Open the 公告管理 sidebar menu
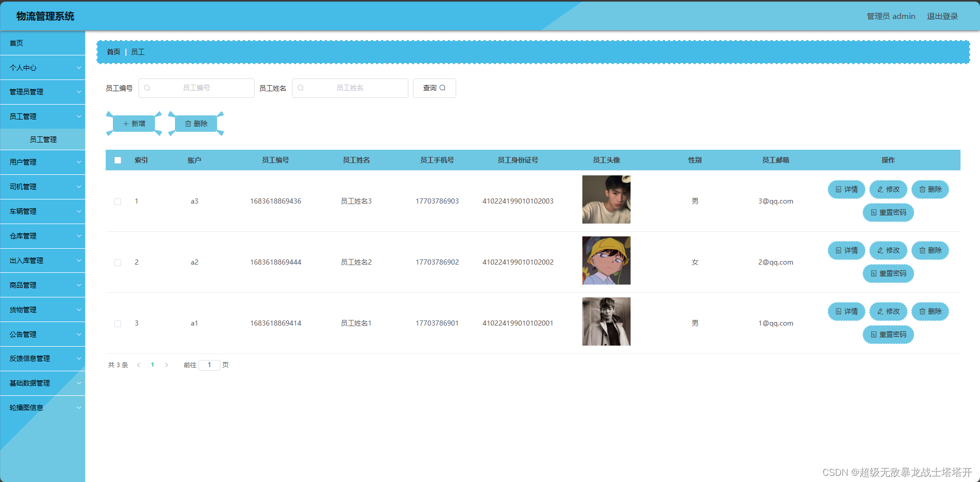Screen dimensions: 980x482 pos(43,334)
